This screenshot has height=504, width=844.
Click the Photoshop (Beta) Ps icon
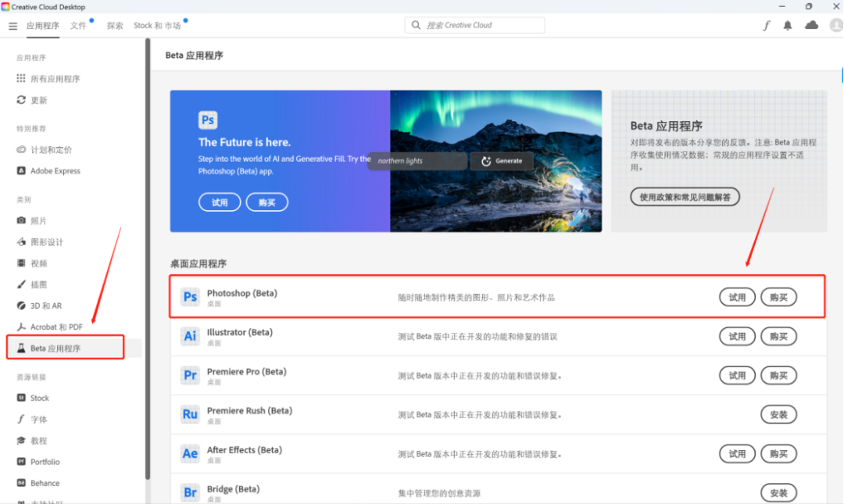tap(190, 297)
